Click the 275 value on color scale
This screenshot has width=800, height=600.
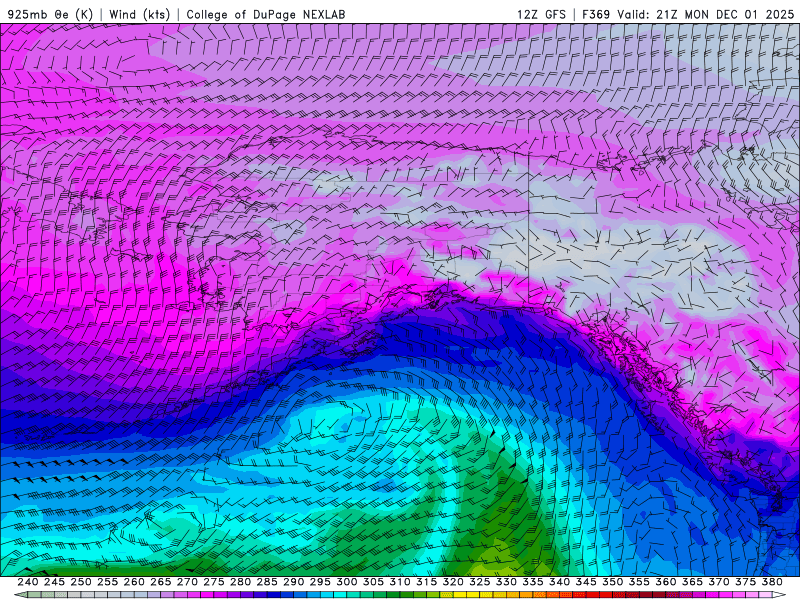click(x=214, y=582)
